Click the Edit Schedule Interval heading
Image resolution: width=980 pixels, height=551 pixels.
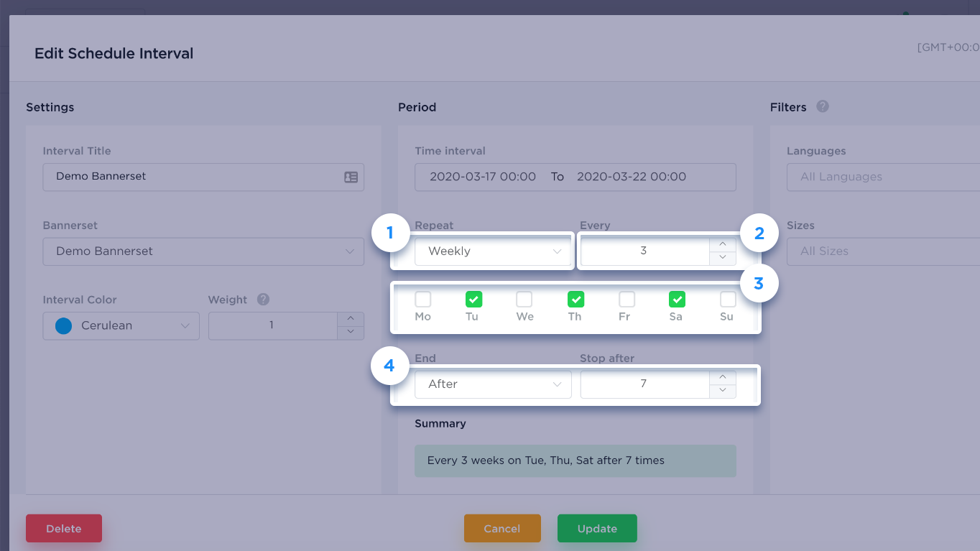click(114, 54)
